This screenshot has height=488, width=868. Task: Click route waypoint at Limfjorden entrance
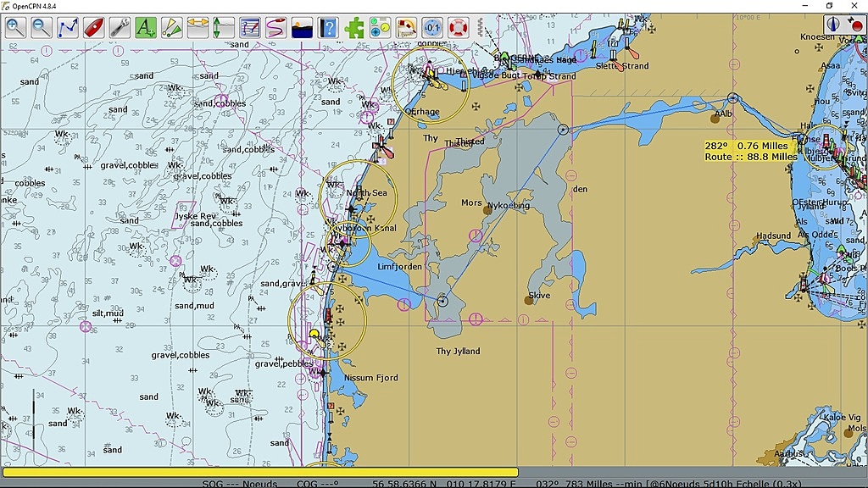(332, 267)
